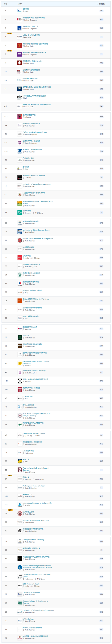
Task: Open International Institute of Business (IIB) link
Action: coord(37,503)
